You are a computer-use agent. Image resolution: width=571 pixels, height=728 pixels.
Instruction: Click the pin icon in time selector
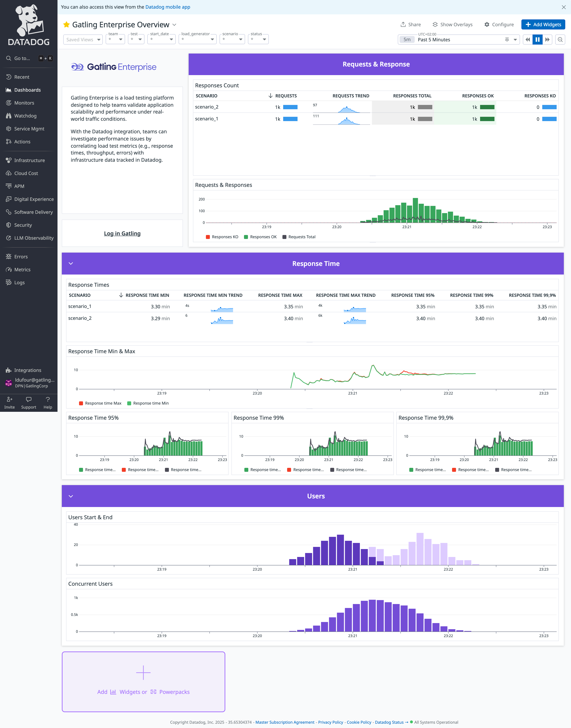(x=507, y=40)
